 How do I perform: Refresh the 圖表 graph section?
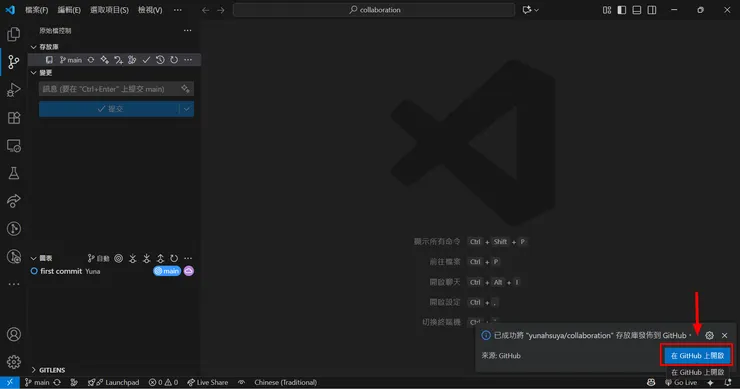[x=174, y=258]
